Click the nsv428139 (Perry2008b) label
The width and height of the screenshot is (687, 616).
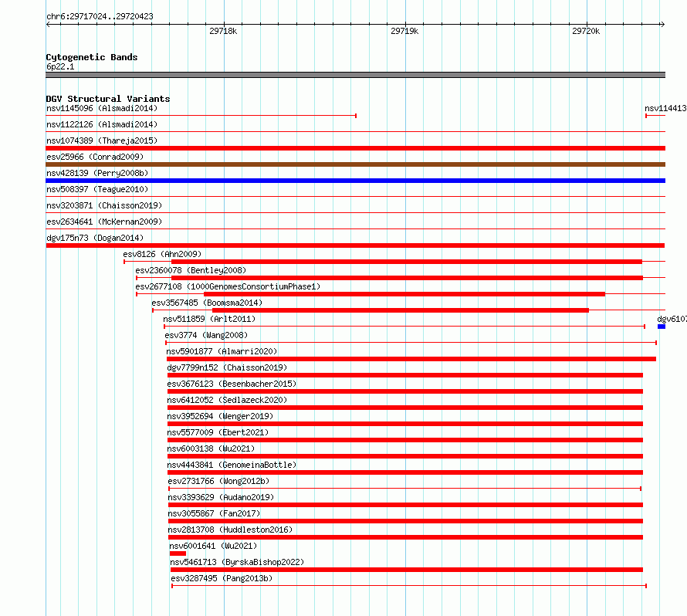coord(97,173)
